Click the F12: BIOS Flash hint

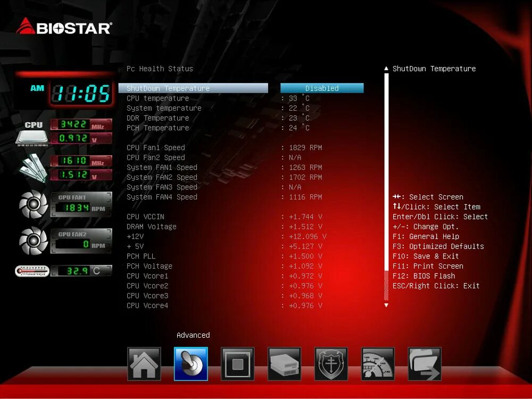(424, 276)
